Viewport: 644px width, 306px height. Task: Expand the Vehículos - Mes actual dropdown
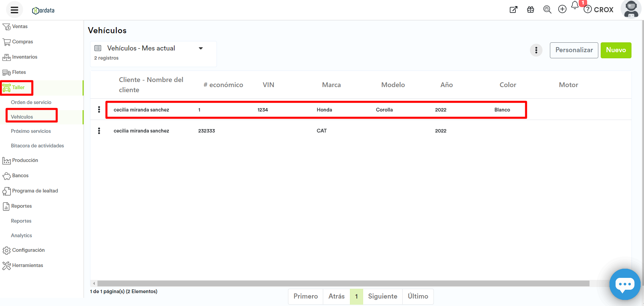coord(201,48)
